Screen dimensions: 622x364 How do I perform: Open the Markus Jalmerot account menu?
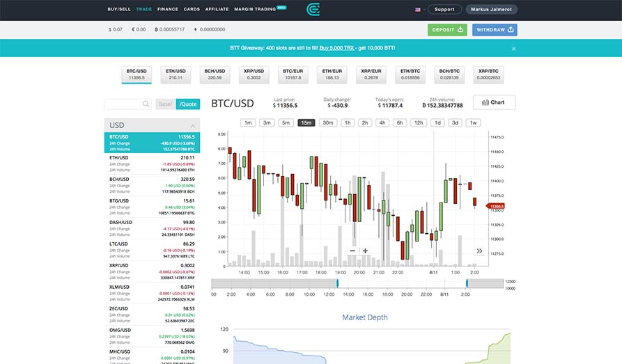click(491, 10)
